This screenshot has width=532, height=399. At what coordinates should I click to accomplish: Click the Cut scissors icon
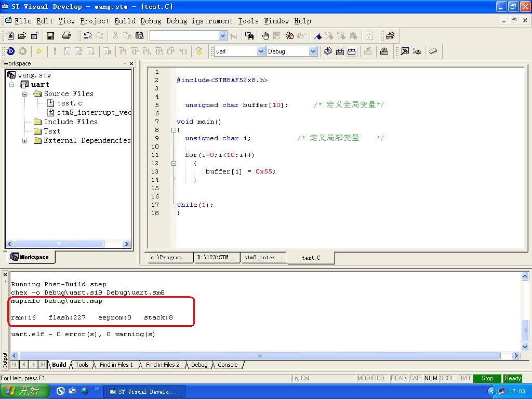[115, 35]
